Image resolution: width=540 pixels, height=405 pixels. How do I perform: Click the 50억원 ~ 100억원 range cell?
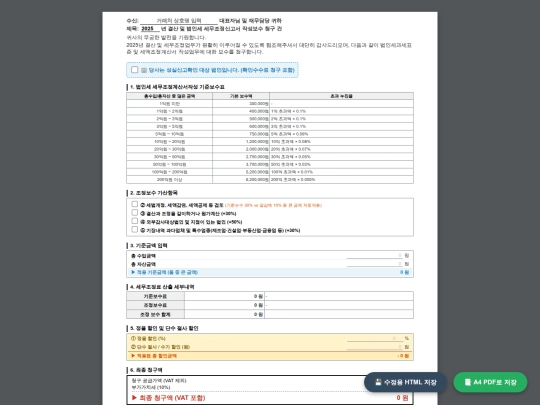(169, 164)
